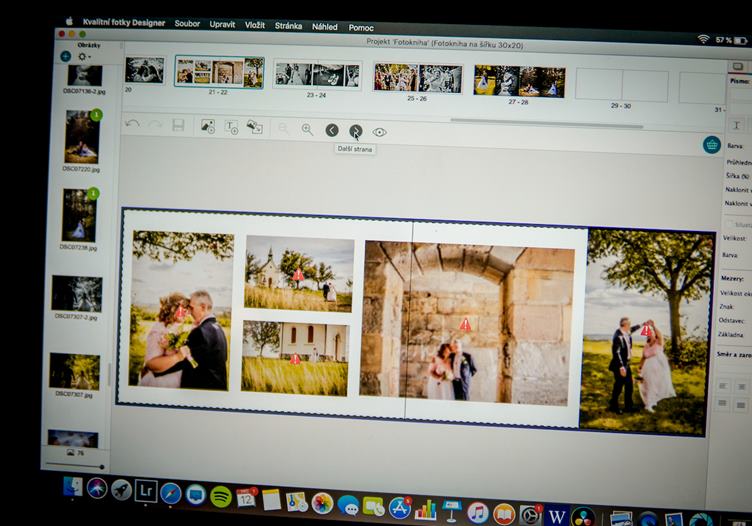The image size is (752, 526).
Task: Select empty pages 29 - 30 spread thumbnail
Action: [622, 85]
